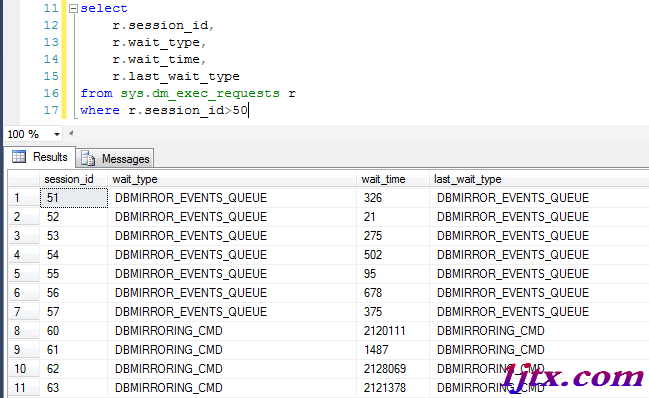649x398 pixels.
Task: Click wait_type cell for session 51
Action: pos(232,198)
